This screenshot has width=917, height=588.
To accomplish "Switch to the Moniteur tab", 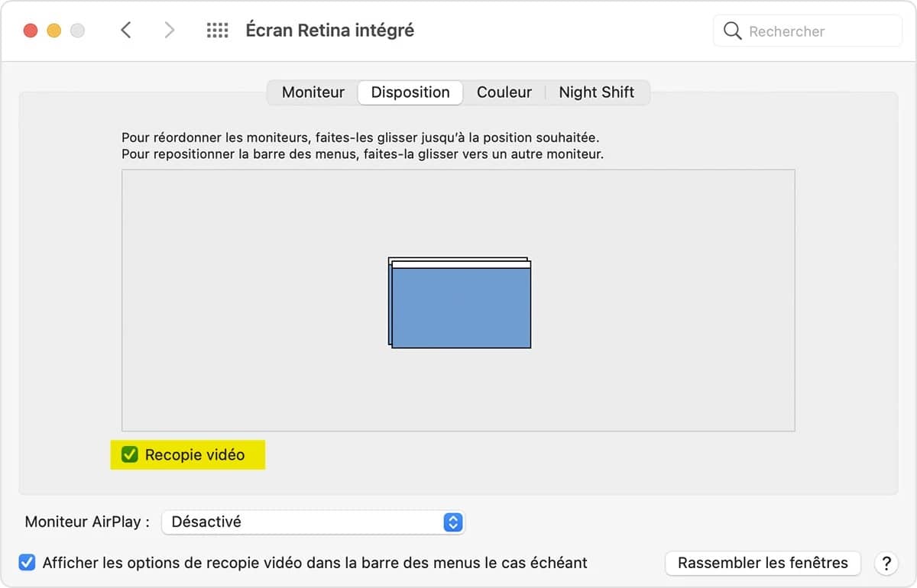I will [313, 92].
